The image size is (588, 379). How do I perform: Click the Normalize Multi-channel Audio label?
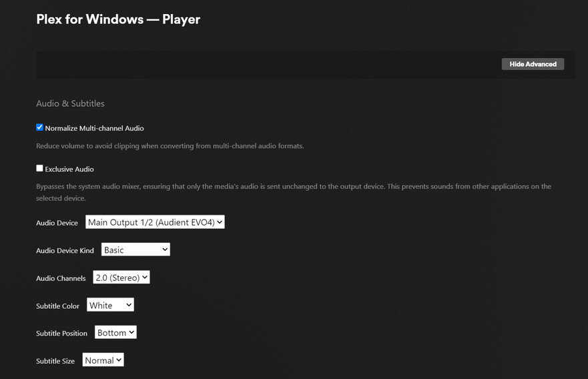coord(94,128)
